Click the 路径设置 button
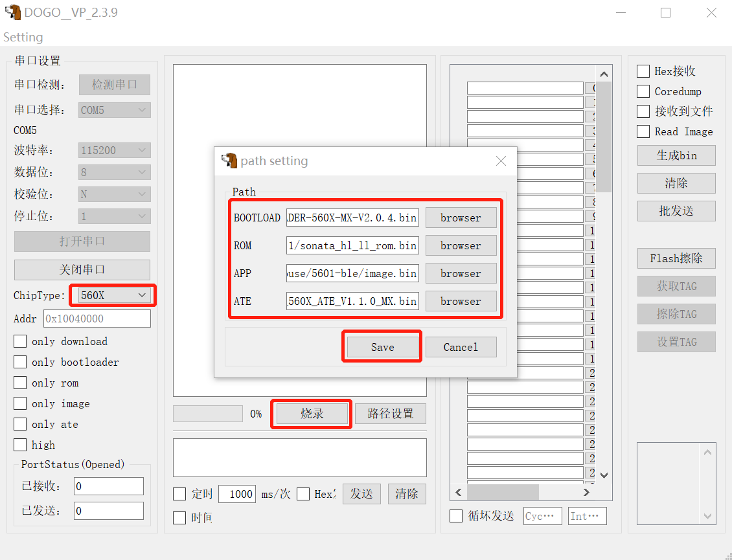Image resolution: width=732 pixels, height=560 pixels. point(390,414)
